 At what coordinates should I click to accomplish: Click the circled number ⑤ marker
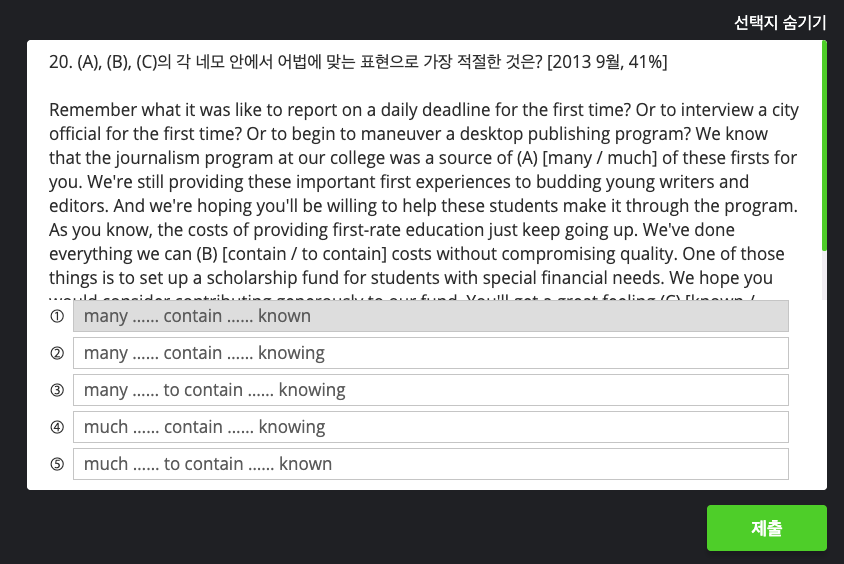tap(57, 464)
